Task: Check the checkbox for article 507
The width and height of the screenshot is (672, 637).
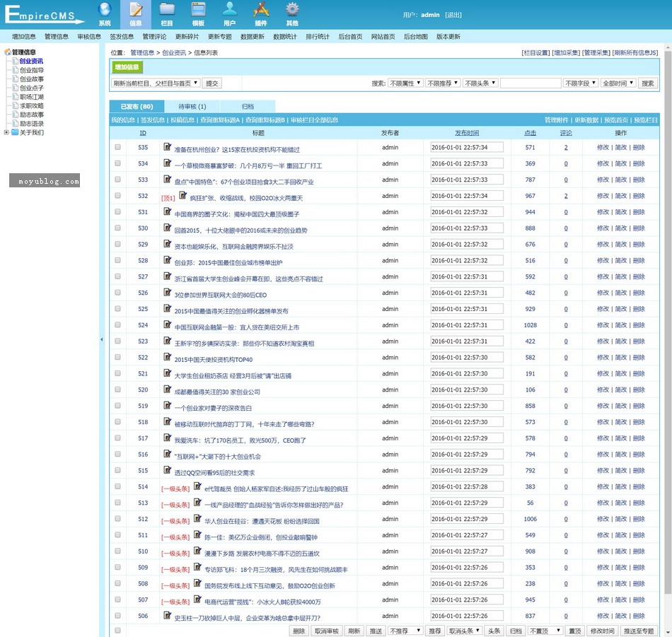Action: tap(118, 600)
